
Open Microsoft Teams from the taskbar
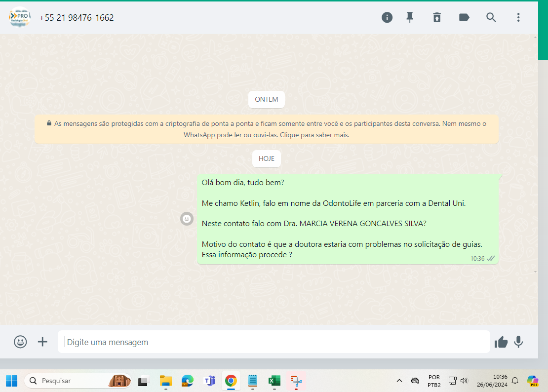[x=210, y=381]
